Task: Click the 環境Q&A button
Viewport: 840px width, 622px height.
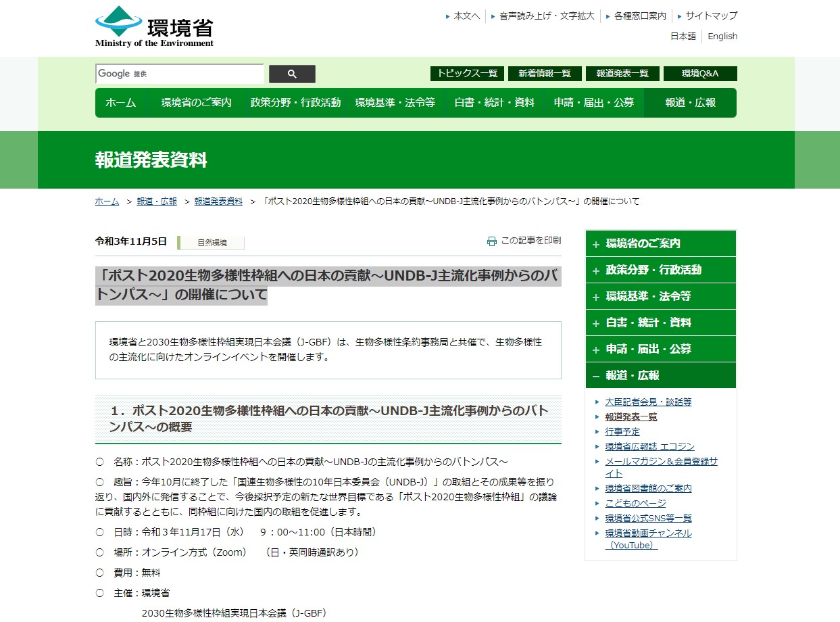Action: click(699, 74)
